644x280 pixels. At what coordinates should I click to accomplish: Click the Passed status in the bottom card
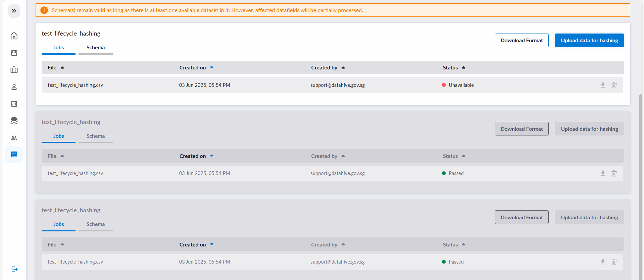click(x=456, y=262)
